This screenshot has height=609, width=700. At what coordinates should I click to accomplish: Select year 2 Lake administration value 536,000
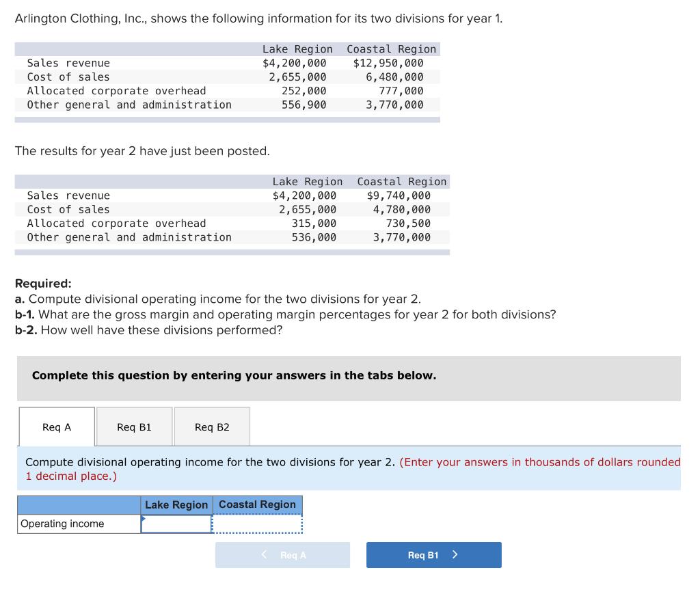[x=314, y=237]
